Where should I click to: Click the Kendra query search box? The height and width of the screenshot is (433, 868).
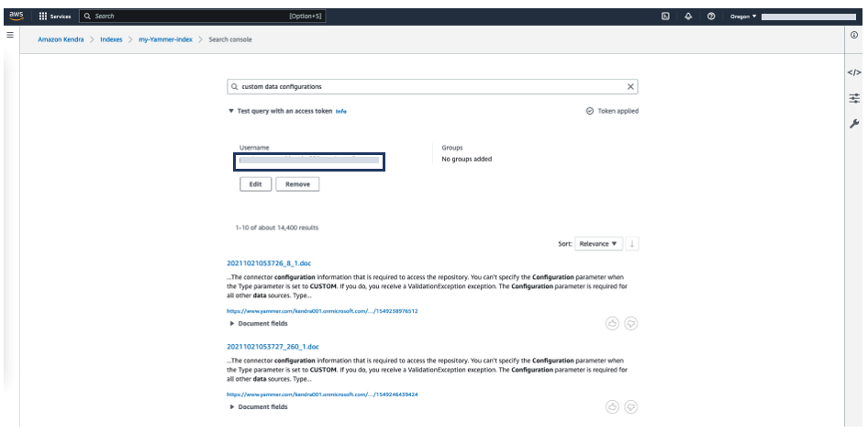pos(432,87)
